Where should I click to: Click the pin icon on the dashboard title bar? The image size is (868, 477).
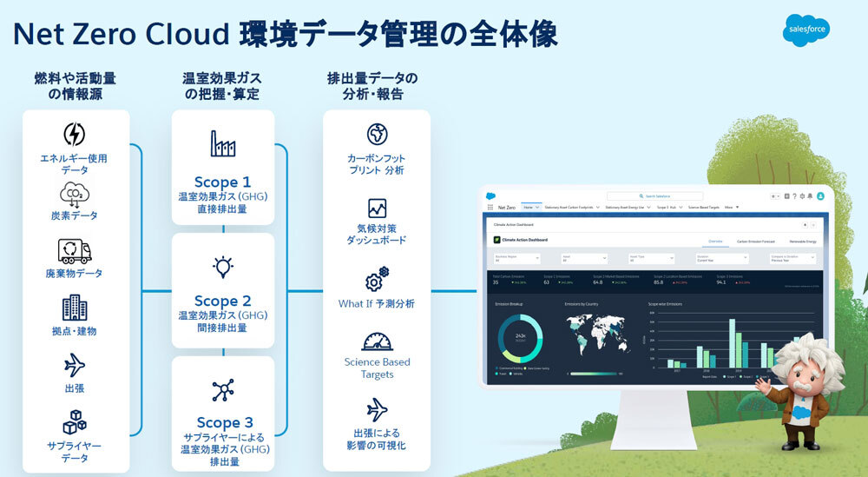pyautogui.click(x=805, y=225)
